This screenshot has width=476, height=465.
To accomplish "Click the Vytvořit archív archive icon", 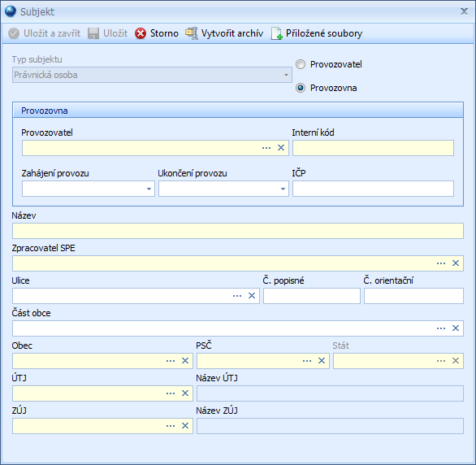I will [x=191, y=33].
